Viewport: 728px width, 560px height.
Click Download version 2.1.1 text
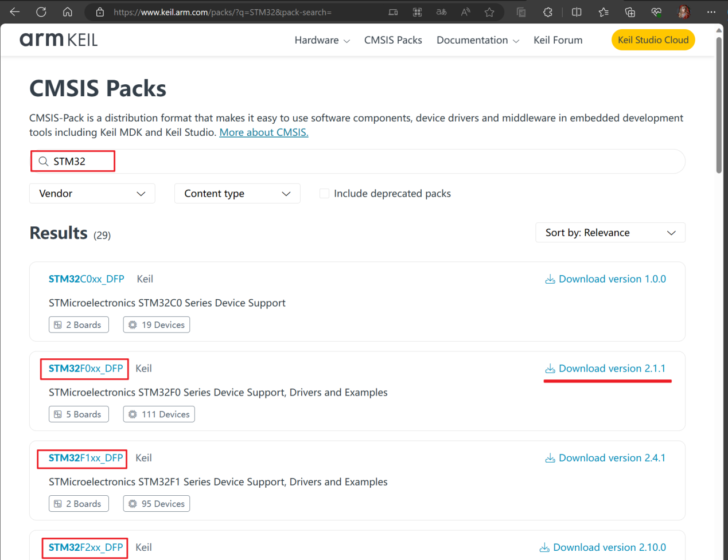612,369
